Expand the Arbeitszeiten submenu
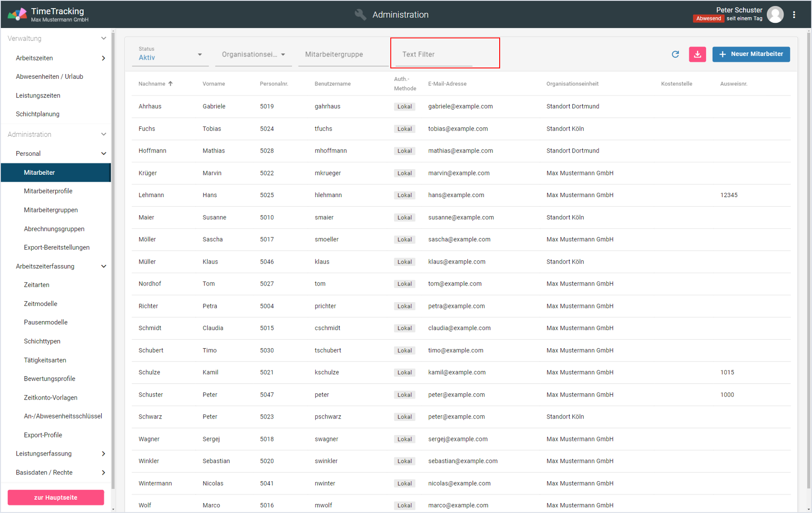This screenshot has width=812, height=513. tap(103, 58)
